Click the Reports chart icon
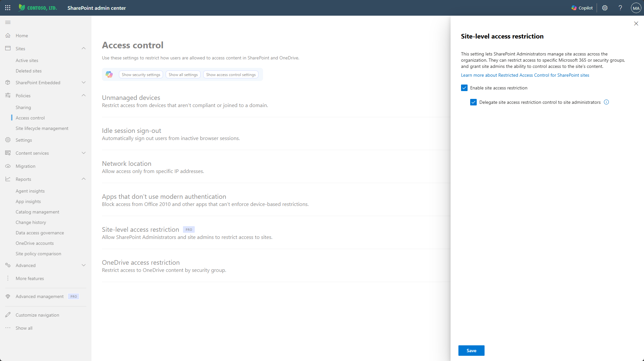 8,179
